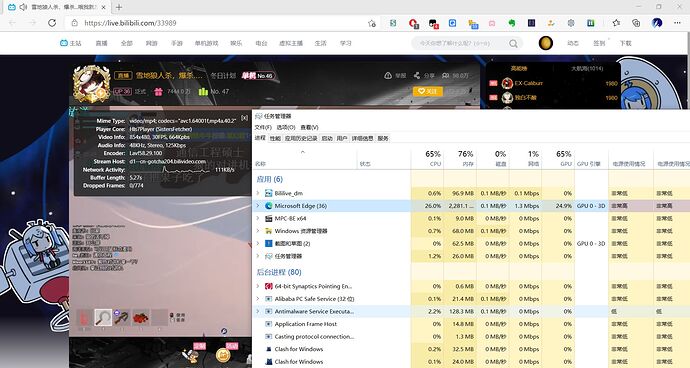Switch to the 用户 tab
The height and width of the screenshot is (368, 690).
(x=342, y=138)
